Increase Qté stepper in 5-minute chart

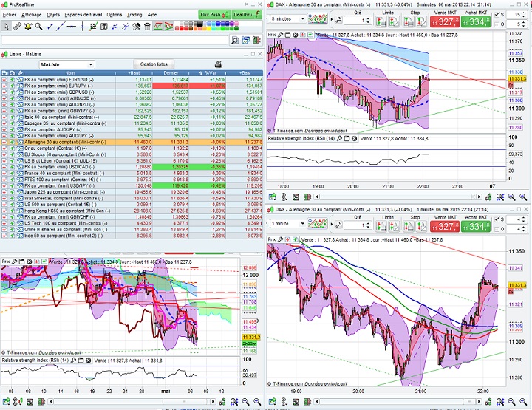[x=369, y=18]
